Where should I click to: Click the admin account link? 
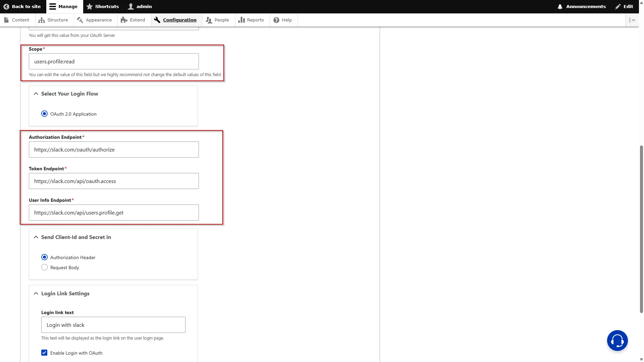point(140,6)
